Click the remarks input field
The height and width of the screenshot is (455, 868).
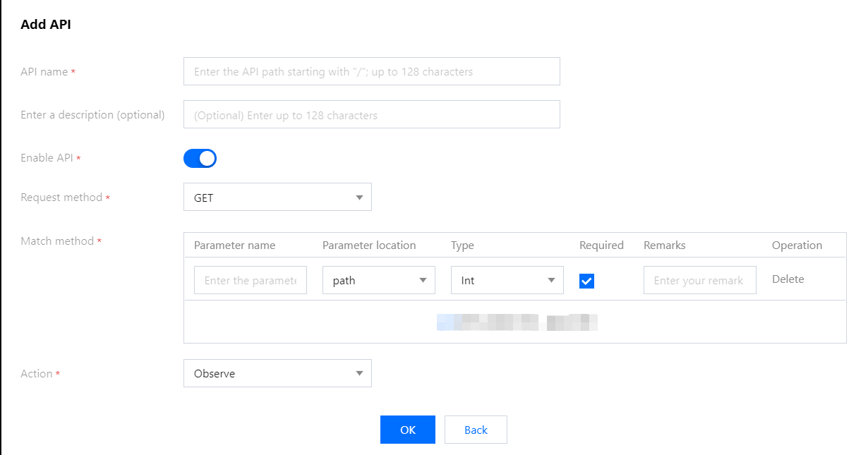699,280
